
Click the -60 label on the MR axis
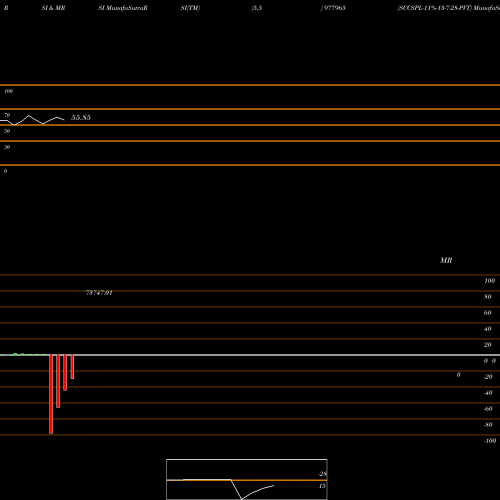[x=488, y=409]
